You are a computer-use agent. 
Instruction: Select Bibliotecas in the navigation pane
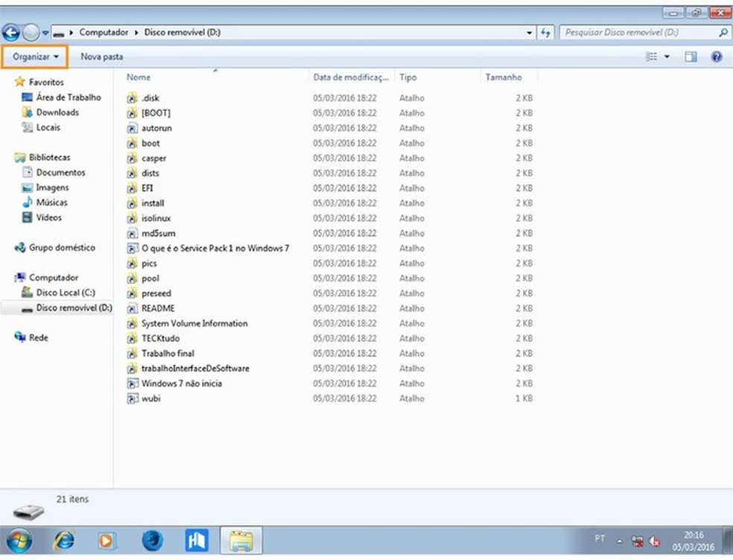pos(50,158)
